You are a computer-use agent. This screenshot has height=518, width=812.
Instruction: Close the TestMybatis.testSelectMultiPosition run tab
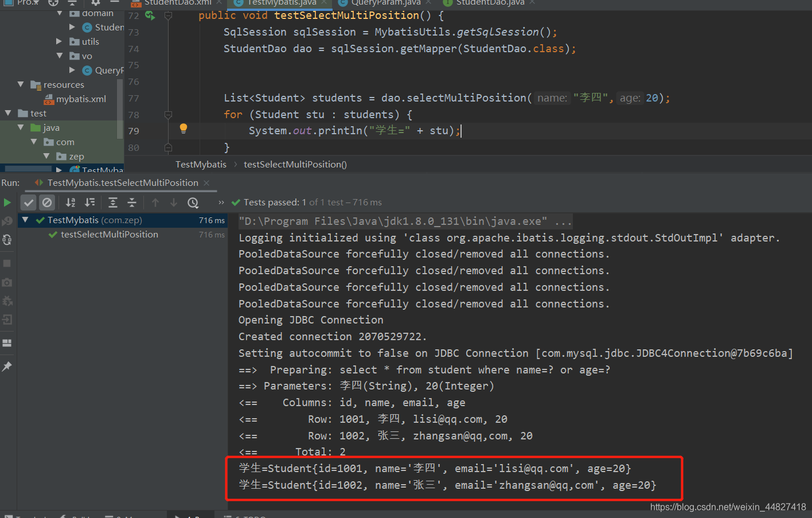pyautogui.click(x=206, y=183)
